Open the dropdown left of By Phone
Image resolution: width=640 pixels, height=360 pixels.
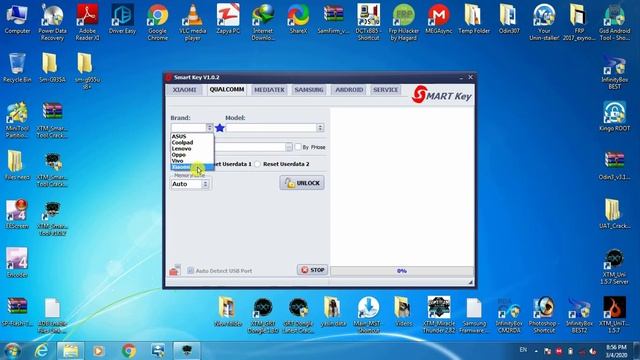click(x=289, y=147)
